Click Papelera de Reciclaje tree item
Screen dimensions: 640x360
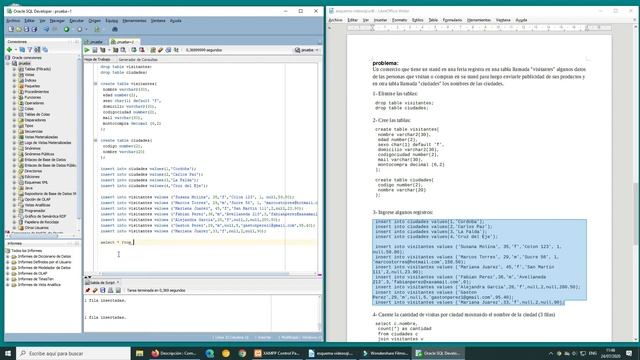41,222
